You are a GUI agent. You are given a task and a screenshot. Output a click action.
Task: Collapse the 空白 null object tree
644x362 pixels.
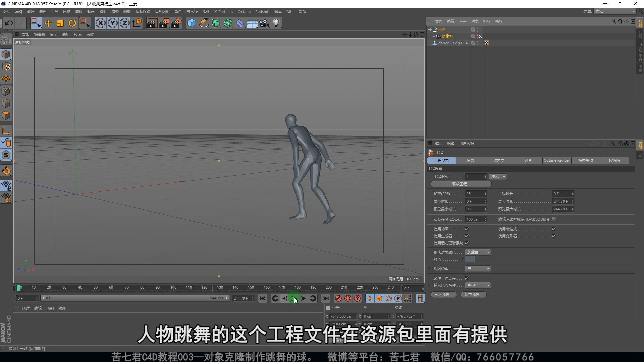(429, 29)
